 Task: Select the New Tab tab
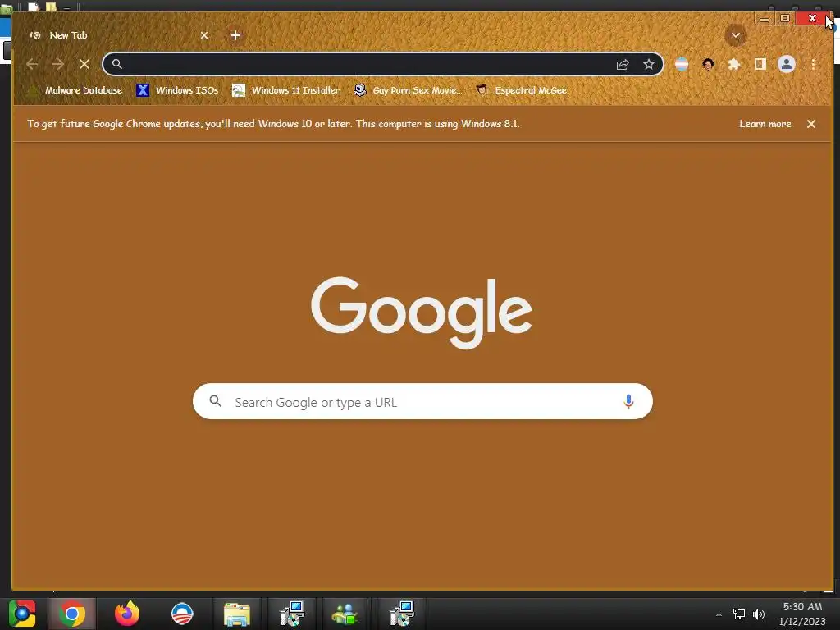point(118,35)
